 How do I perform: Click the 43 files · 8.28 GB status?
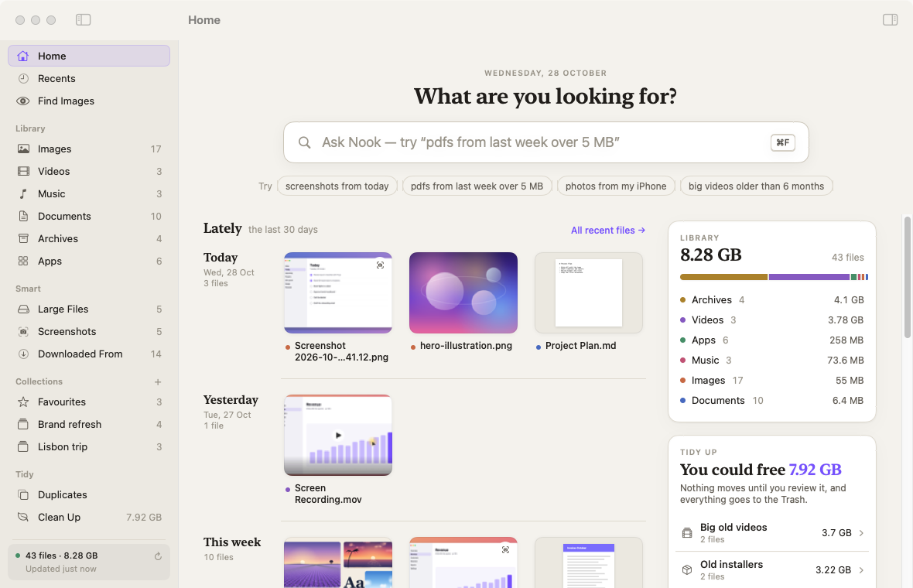(x=62, y=556)
